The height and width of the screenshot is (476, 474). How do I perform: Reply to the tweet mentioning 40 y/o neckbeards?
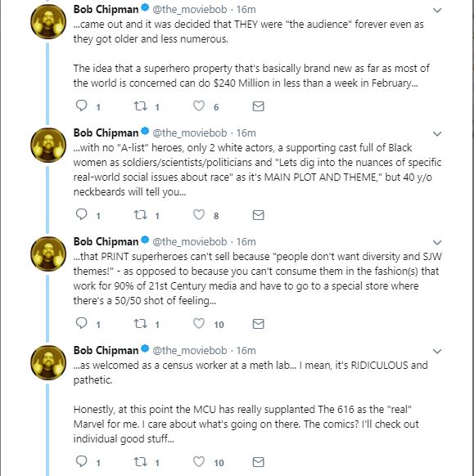coord(81,214)
